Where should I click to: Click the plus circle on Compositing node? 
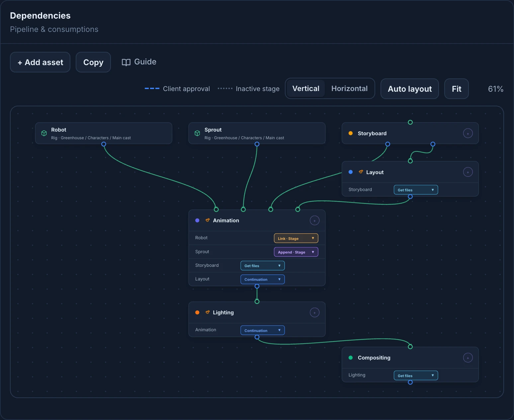coord(468,358)
